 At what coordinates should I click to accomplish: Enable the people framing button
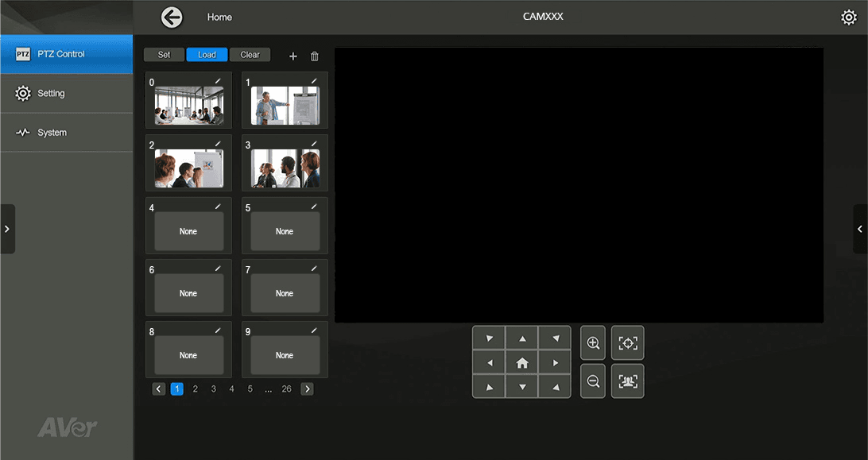628,381
